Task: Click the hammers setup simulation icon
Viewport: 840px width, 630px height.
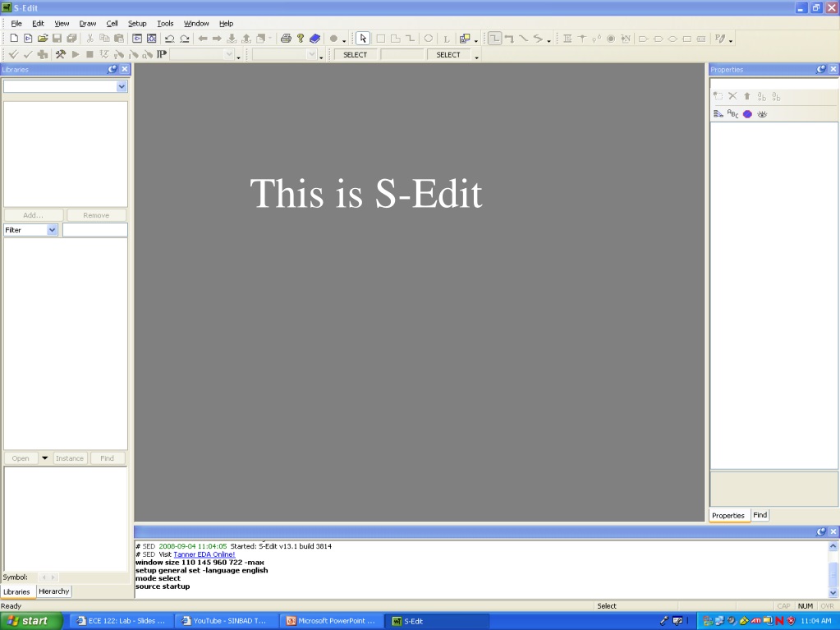Action: click(x=61, y=54)
